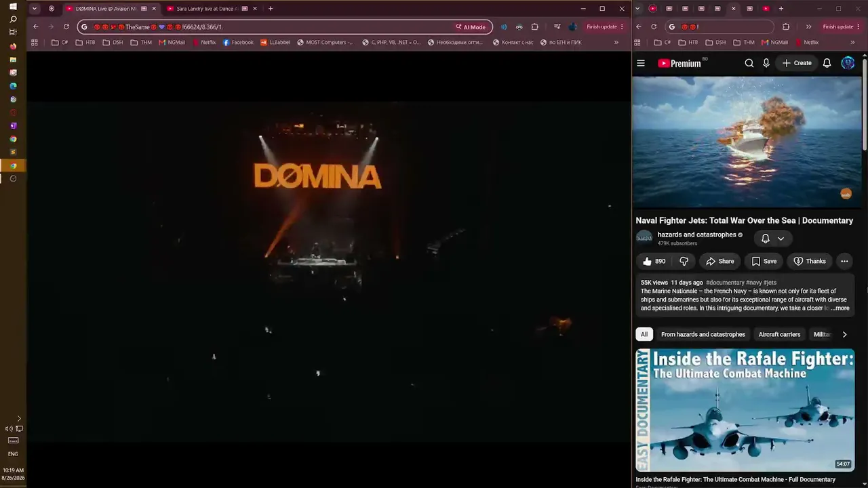
Task: Go back in the left browser window
Action: (35, 26)
